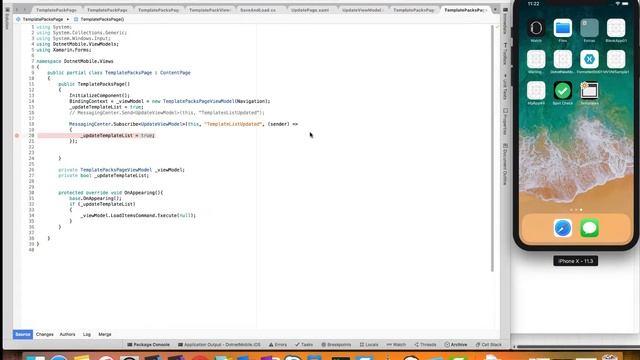Expand the Toolbox side panel
The width and height of the screenshot is (640, 360).
point(505,53)
